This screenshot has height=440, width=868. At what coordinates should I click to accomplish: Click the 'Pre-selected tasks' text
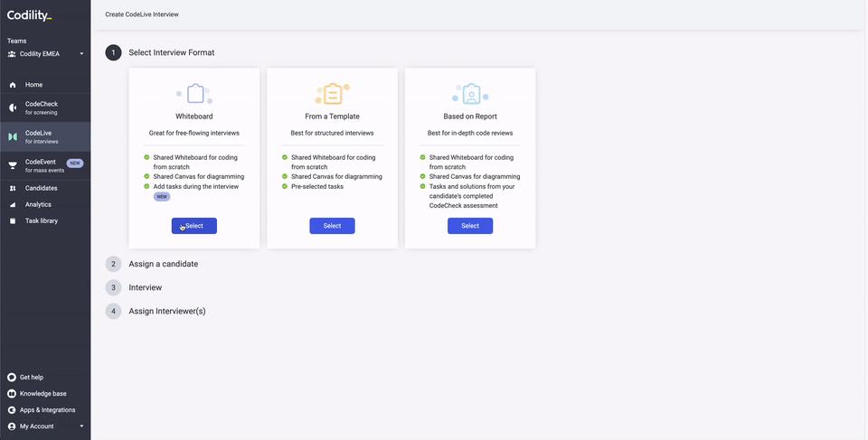(317, 186)
